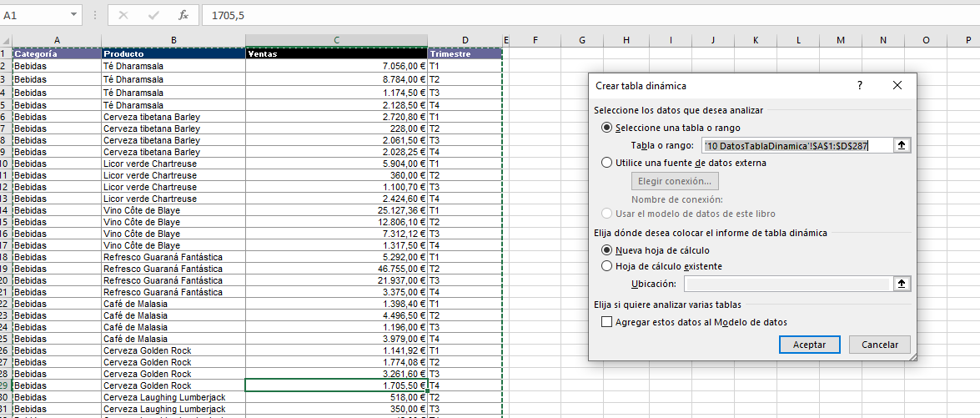Select 'Nueva hoja de cálculo' option
980x418 pixels.
coord(606,249)
